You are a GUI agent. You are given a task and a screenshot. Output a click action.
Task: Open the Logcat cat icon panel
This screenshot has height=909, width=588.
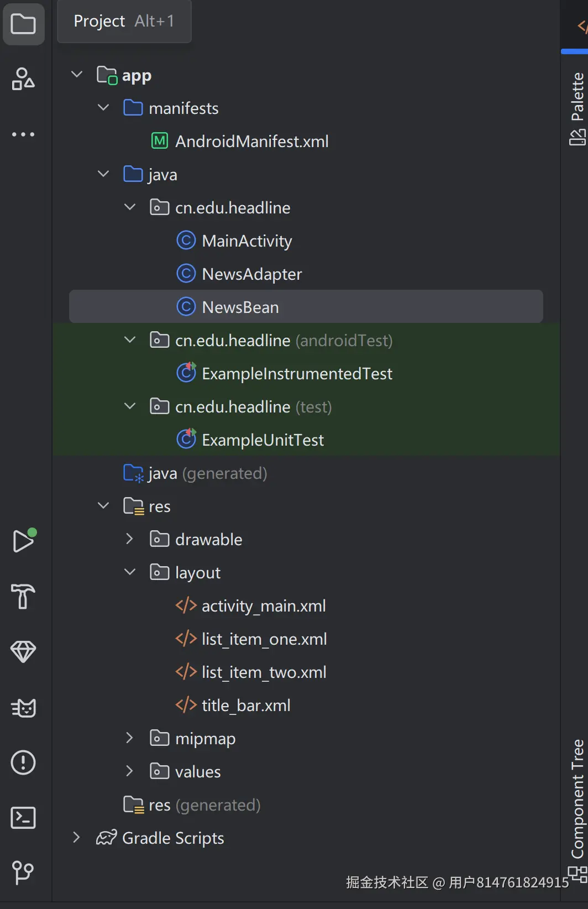coord(23,707)
